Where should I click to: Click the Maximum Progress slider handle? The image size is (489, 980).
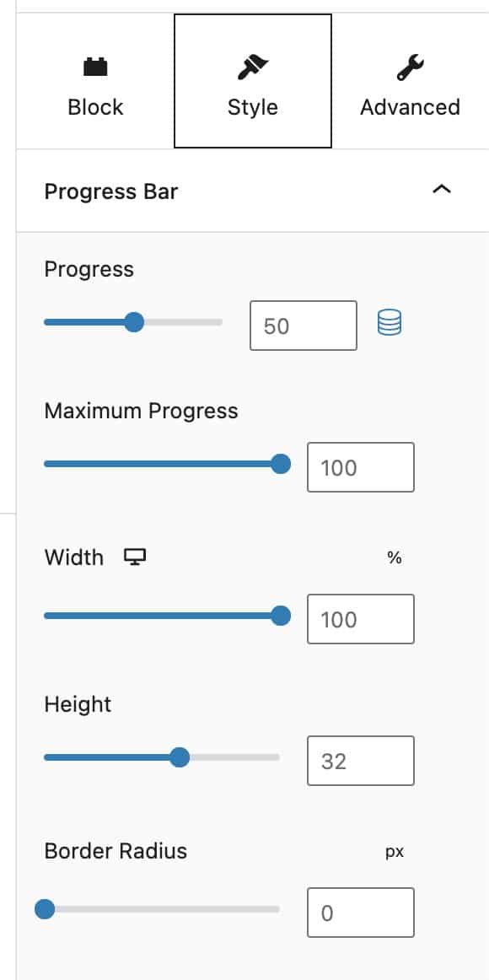(x=281, y=464)
